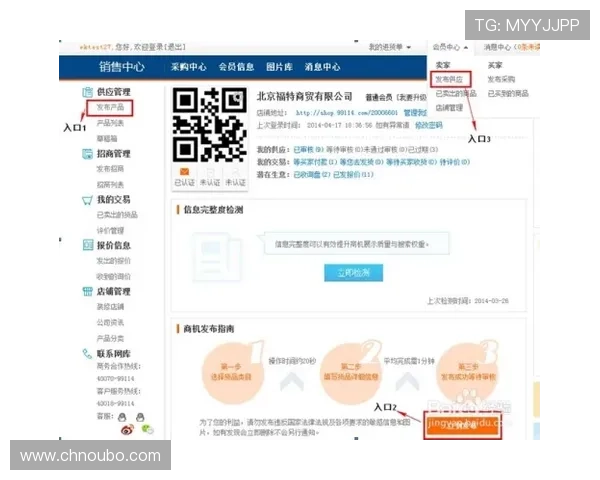Click the 修改密码 link
This screenshot has width=600, height=480.
pos(429,125)
